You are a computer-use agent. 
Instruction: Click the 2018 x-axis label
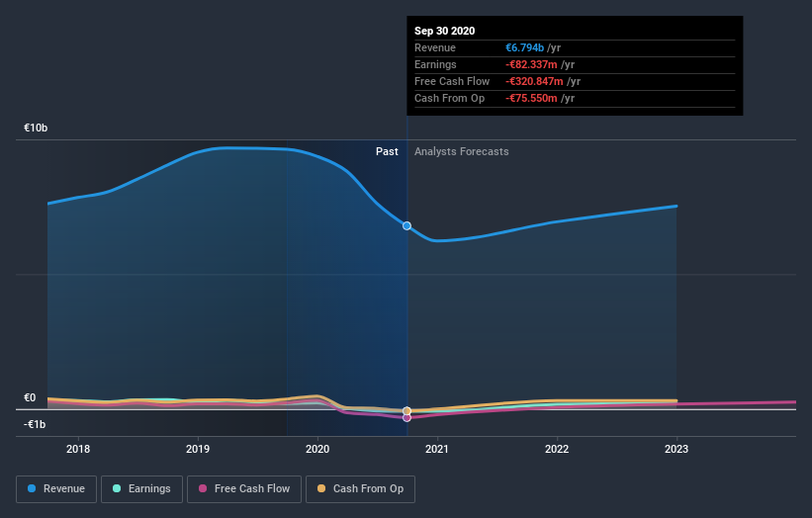[x=78, y=449]
